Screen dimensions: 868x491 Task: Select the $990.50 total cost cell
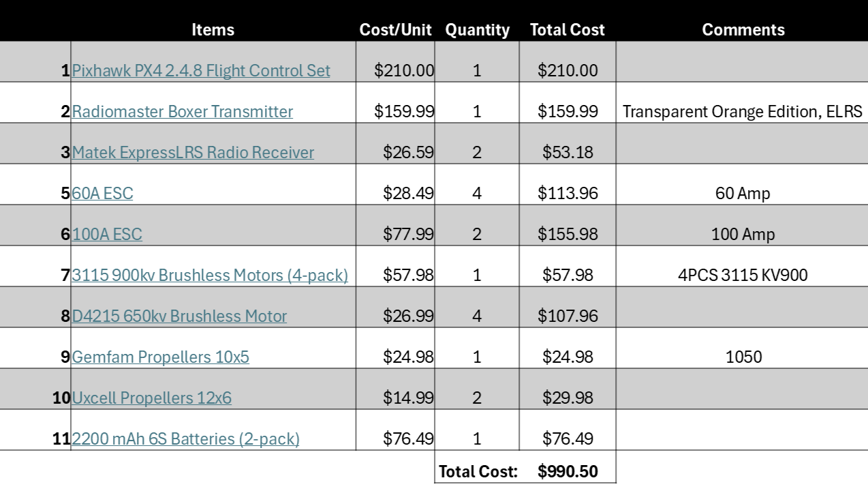pyautogui.click(x=568, y=471)
